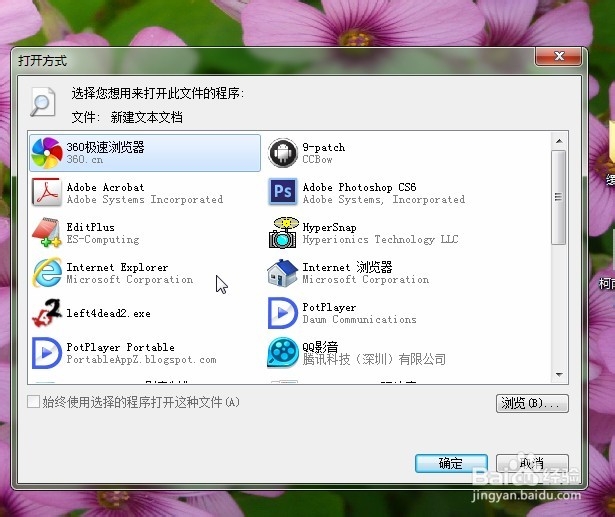Click "ES-Computing" publisher text
615x517 pixels.
tap(103, 239)
